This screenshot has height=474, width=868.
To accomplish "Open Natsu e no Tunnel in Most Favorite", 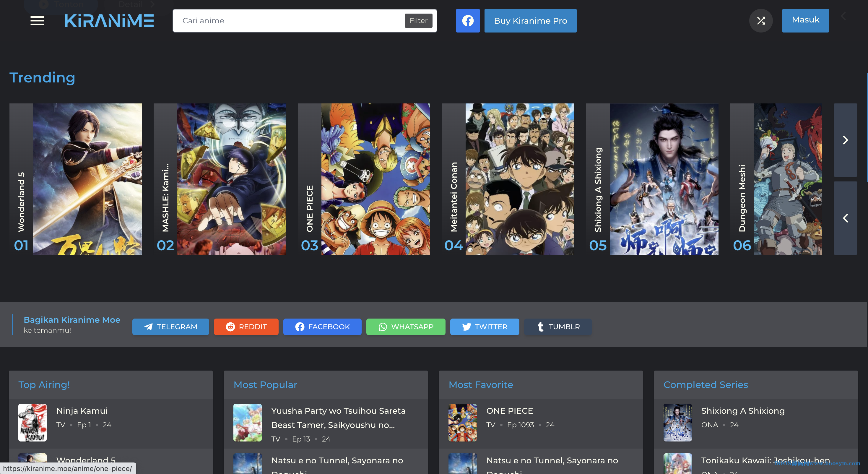I will 552,465.
